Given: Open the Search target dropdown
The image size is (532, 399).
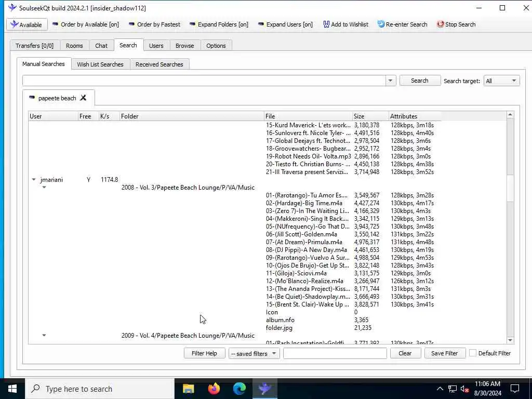Looking at the screenshot, I should pyautogui.click(x=501, y=81).
